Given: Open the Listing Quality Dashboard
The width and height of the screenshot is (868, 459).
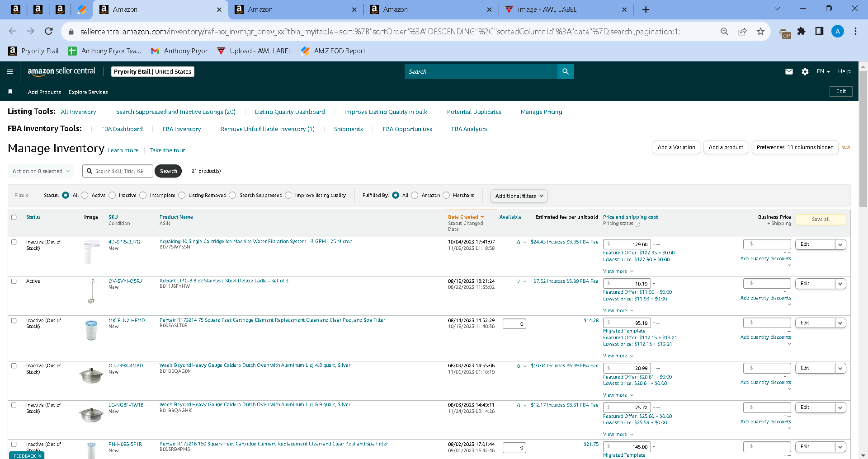Looking at the screenshot, I should click(x=290, y=112).
